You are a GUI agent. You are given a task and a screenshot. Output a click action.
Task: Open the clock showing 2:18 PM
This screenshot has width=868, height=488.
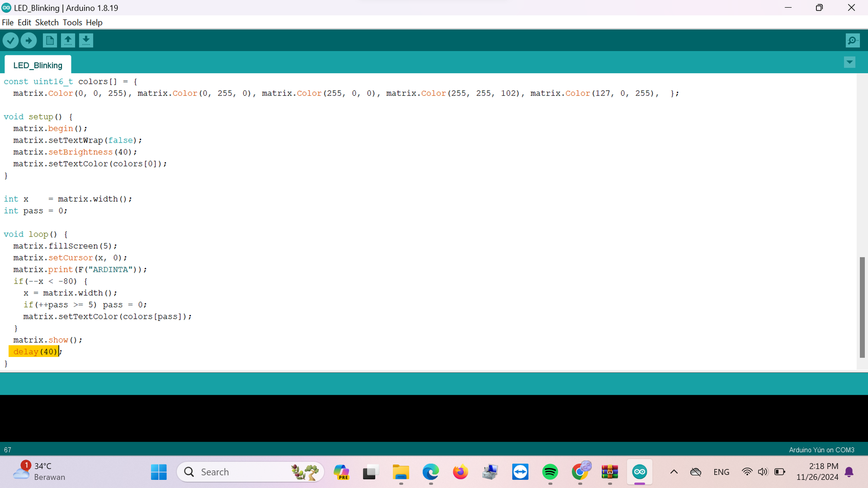point(817,471)
